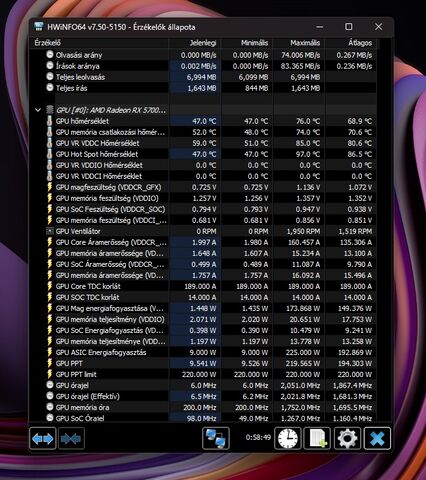Select the GPU SoC Áramerősség row label
This screenshot has height=480, width=426.
[x=110, y=264]
